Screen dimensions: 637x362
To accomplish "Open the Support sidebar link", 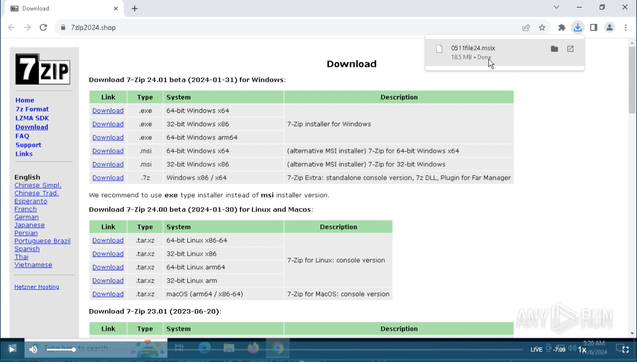I will [28, 145].
